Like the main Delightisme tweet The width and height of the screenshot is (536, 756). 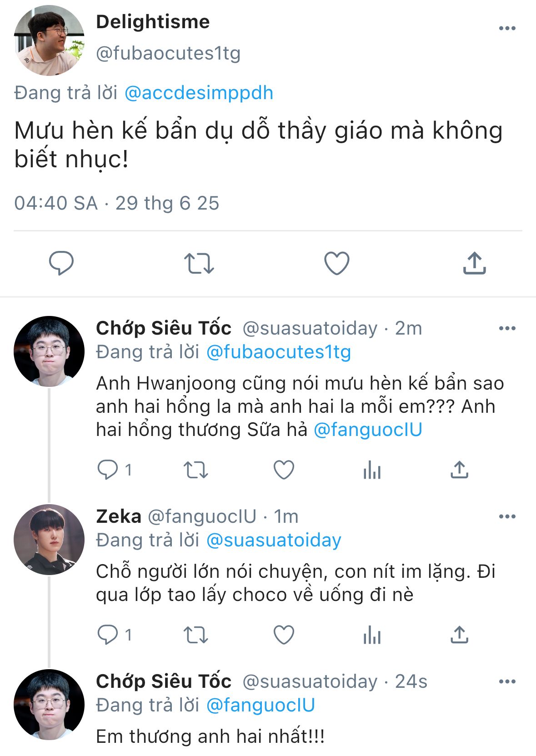pos(336,263)
